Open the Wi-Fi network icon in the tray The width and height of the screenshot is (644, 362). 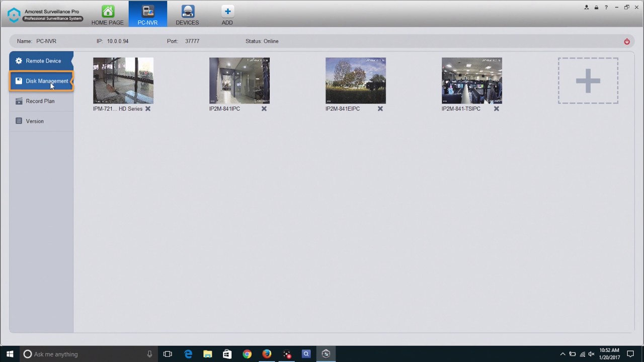tap(582, 354)
